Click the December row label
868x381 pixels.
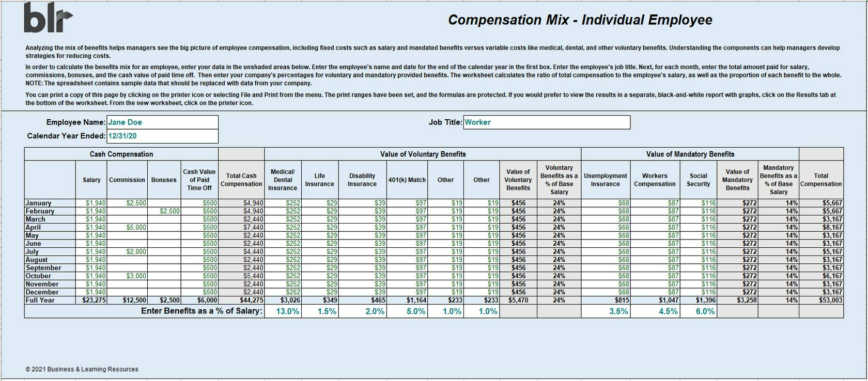click(50, 292)
